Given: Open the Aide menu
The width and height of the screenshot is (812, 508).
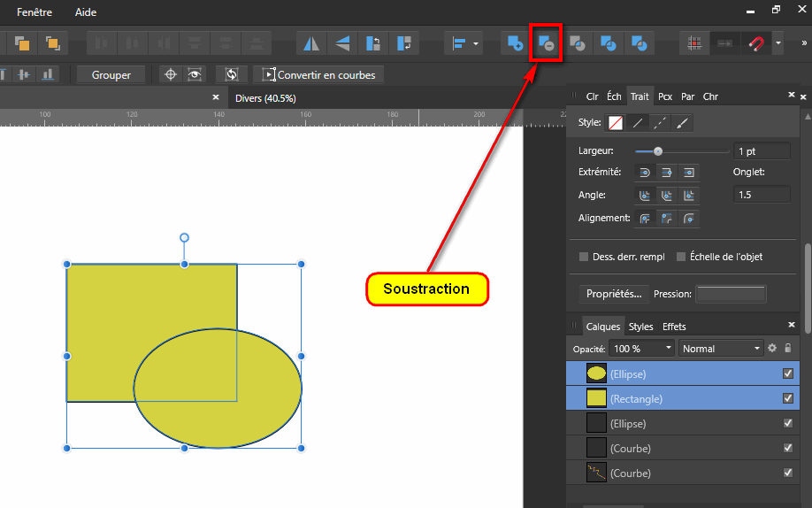Looking at the screenshot, I should pyautogui.click(x=86, y=12).
